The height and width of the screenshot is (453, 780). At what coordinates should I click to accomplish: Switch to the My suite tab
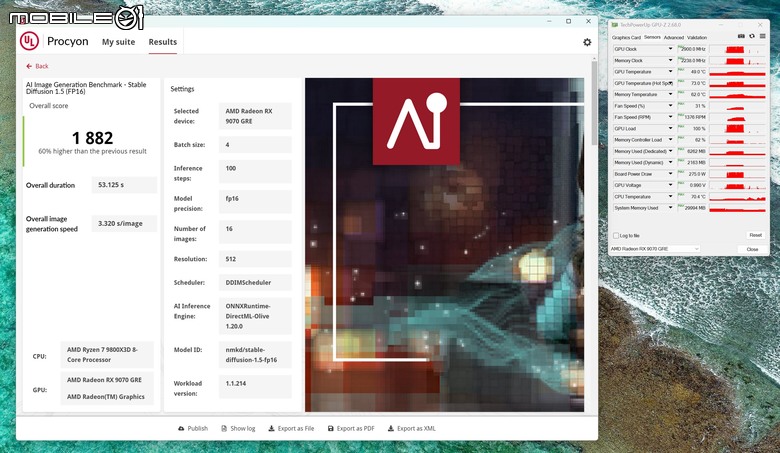tap(118, 42)
